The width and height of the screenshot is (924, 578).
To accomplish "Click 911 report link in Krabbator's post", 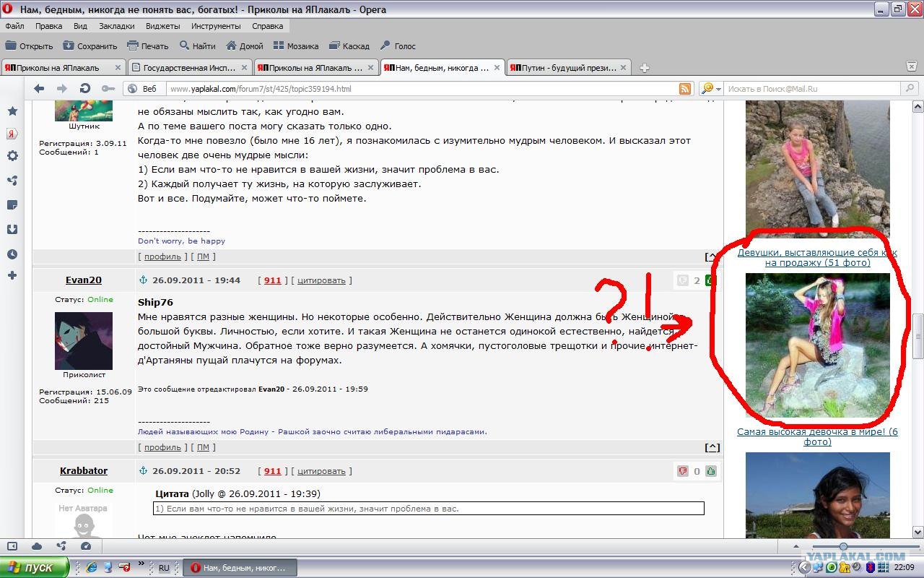I will pos(272,471).
